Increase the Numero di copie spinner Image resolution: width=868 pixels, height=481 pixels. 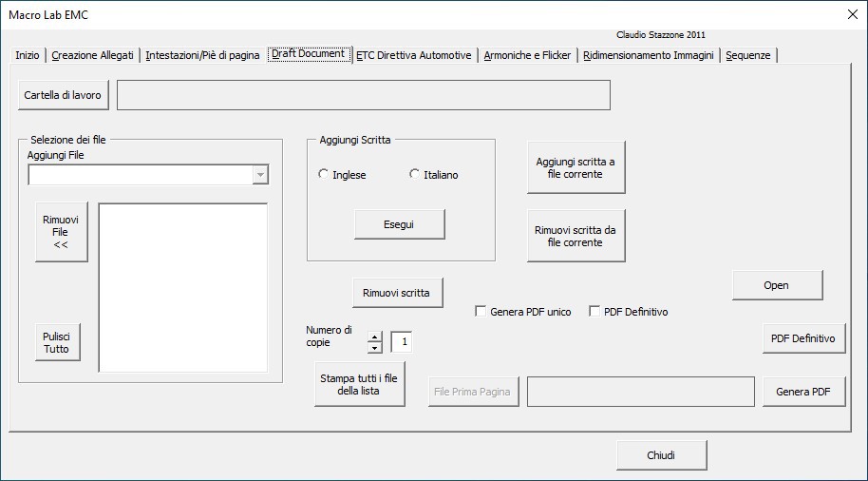374,336
